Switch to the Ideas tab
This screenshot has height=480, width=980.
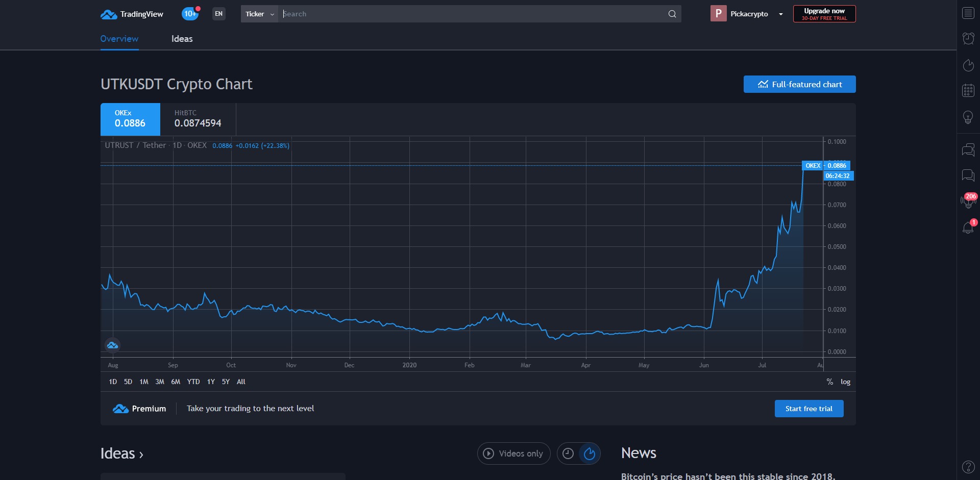tap(182, 39)
